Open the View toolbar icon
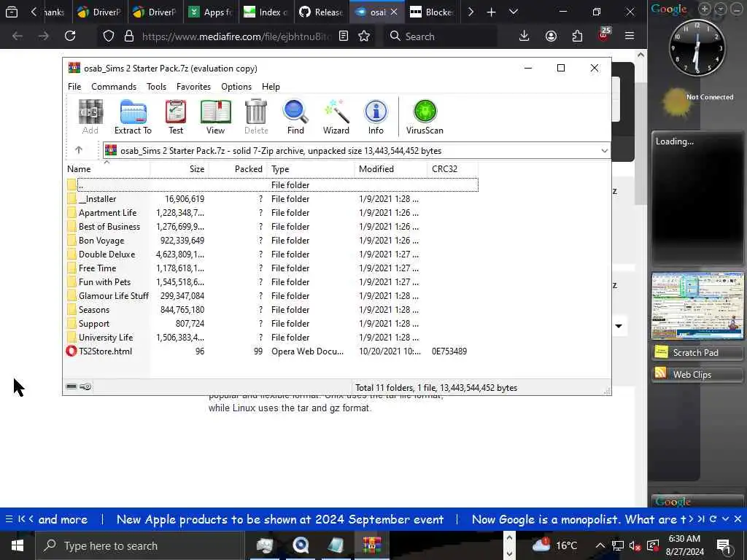This screenshot has width=747, height=560. tap(215, 117)
